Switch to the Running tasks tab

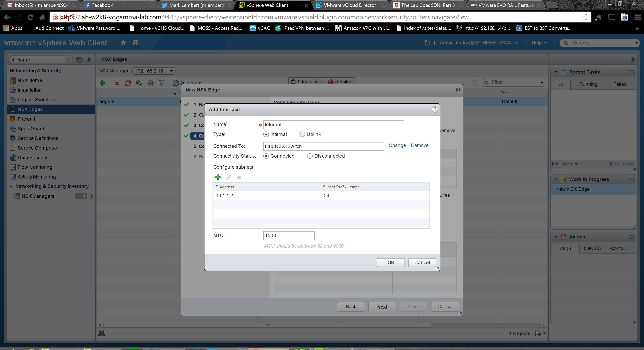pyautogui.click(x=588, y=84)
